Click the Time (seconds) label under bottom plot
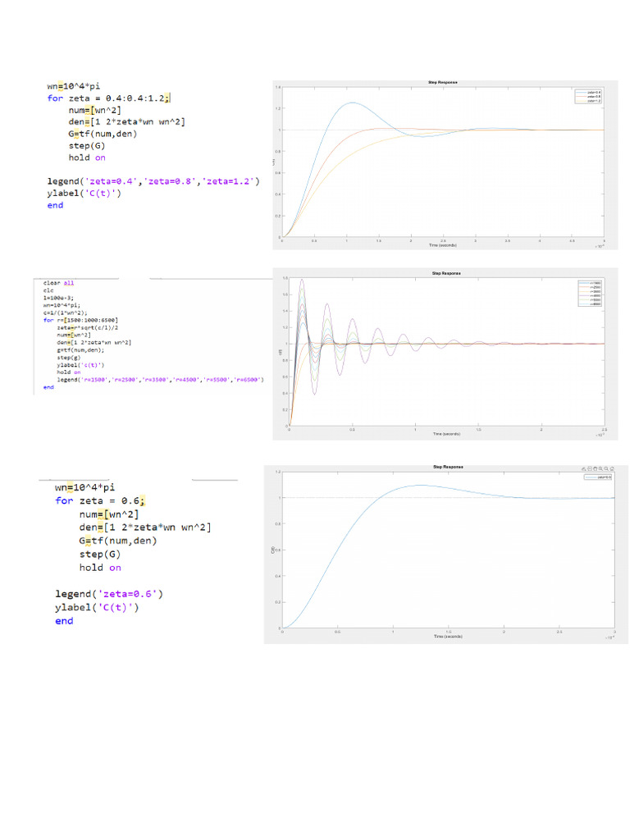 click(447, 636)
